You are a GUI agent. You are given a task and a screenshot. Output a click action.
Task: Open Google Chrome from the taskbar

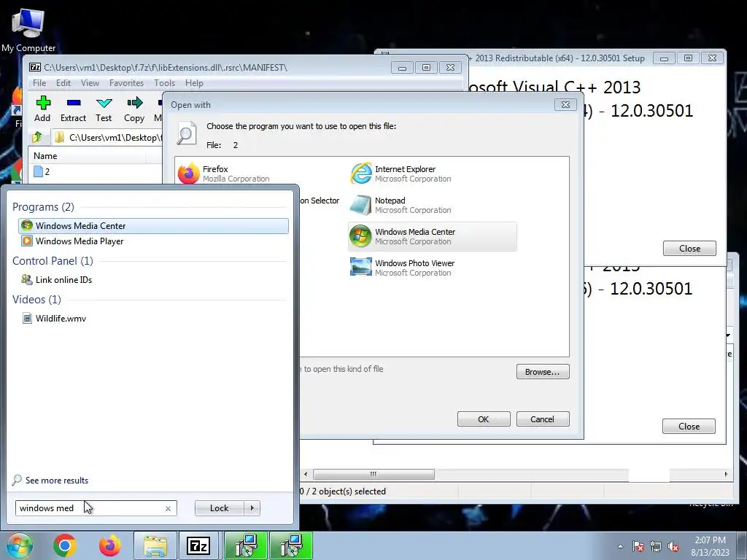point(65,545)
